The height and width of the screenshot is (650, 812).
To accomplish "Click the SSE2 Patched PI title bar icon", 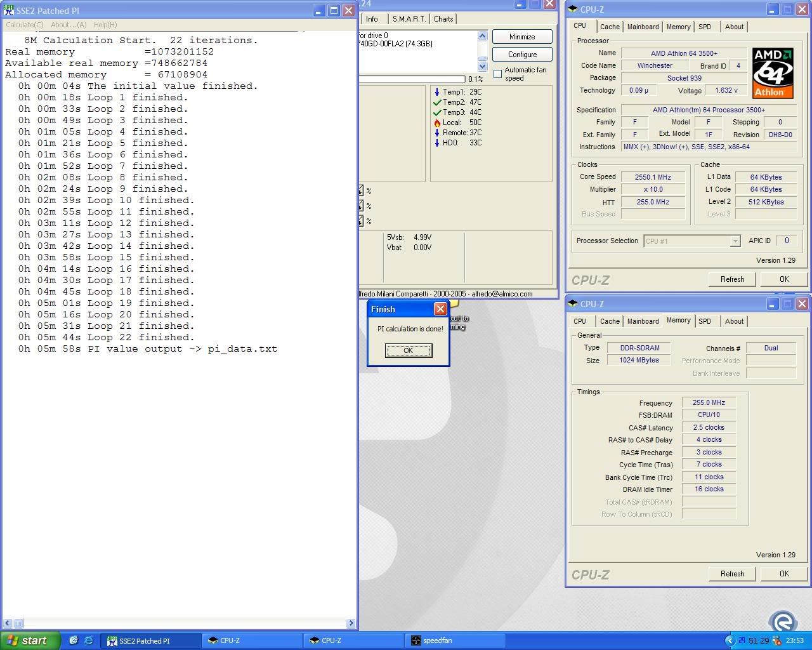I will [x=9, y=11].
